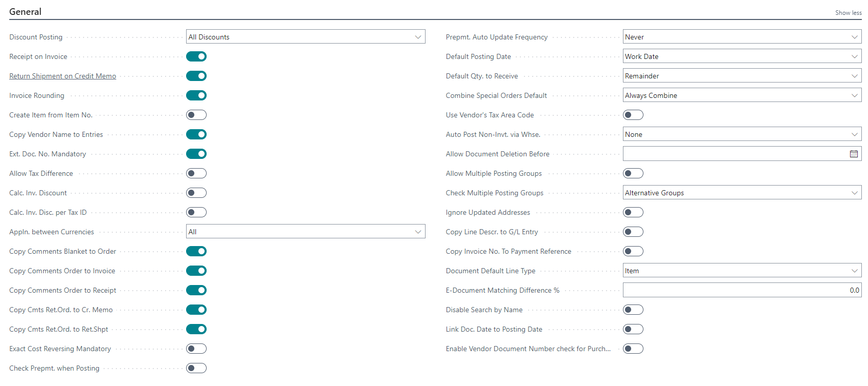Toggle Ext. Doc. No. Mandatory off
Viewport: 868px width, 386px height.
point(196,154)
